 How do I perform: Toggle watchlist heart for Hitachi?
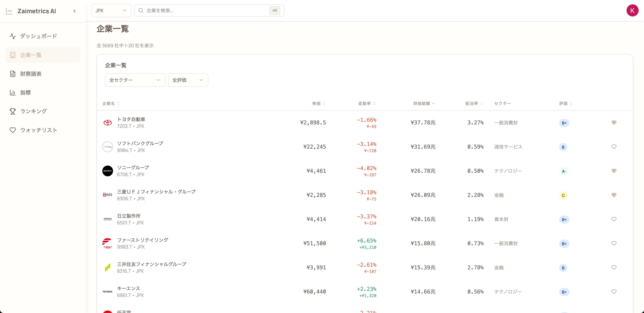pyautogui.click(x=614, y=219)
